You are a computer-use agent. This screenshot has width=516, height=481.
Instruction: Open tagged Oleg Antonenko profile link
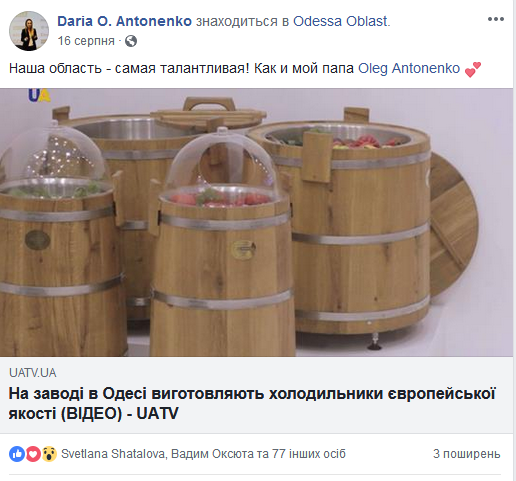409,68
